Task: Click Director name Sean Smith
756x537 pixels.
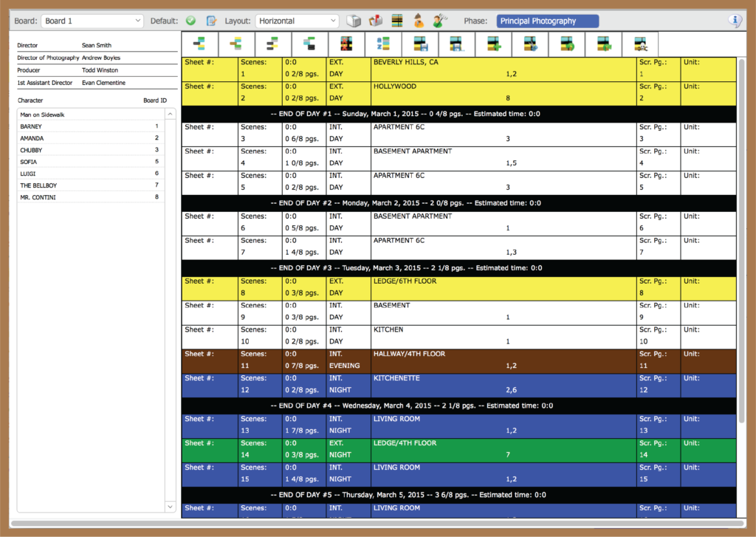Action: coord(97,45)
